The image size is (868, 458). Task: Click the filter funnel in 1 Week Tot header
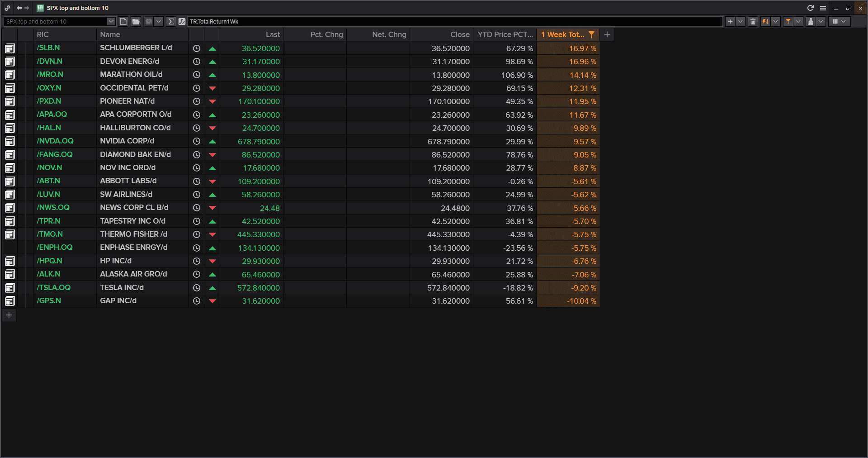tap(591, 34)
